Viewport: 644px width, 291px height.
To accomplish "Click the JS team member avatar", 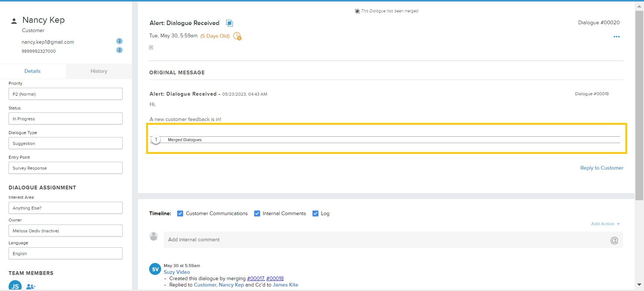I will pyautogui.click(x=15, y=286).
